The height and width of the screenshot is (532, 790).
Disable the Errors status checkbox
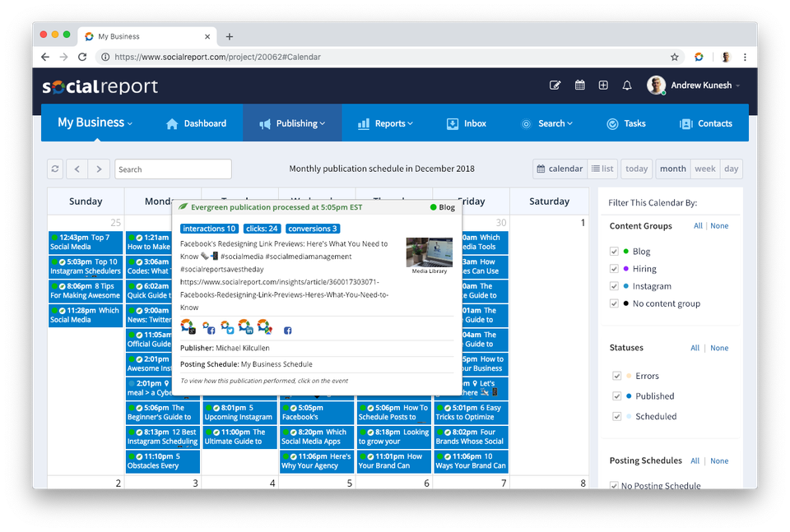coord(617,377)
